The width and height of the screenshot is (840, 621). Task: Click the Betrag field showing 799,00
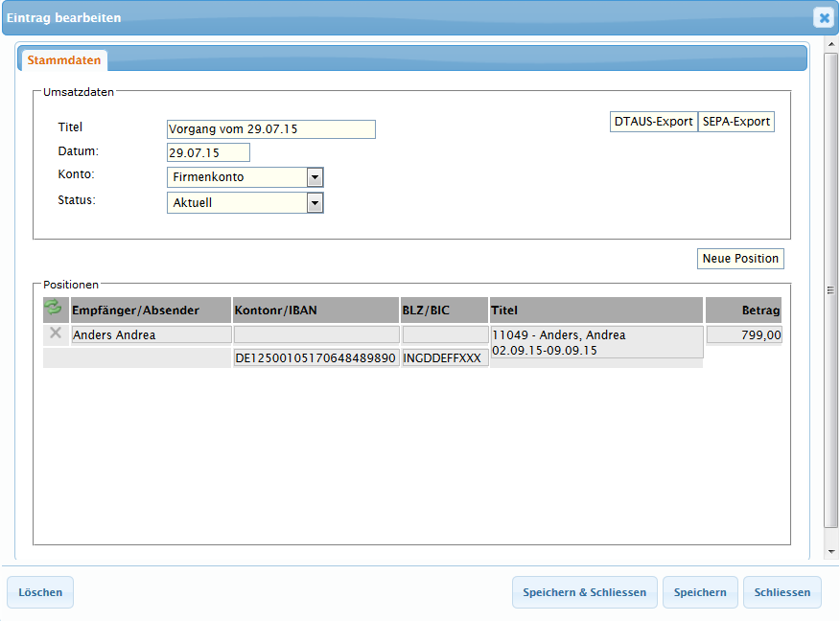[744, 334]
